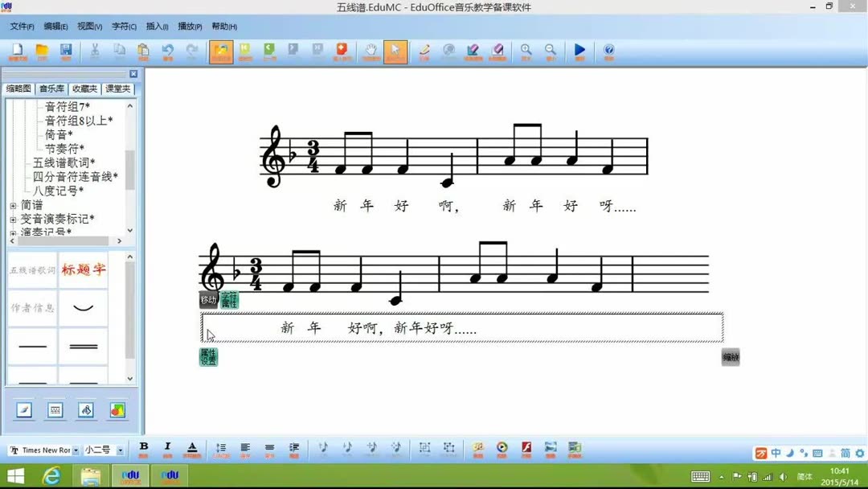Open Help via the question mark icon
Viewport: 868px width, 489px height.
click(608, 51)
